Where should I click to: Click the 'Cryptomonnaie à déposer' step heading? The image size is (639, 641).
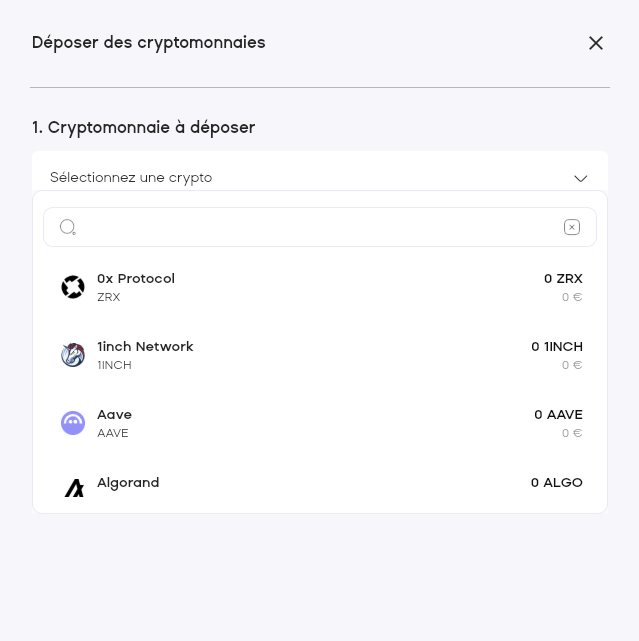tap(143, 128)
